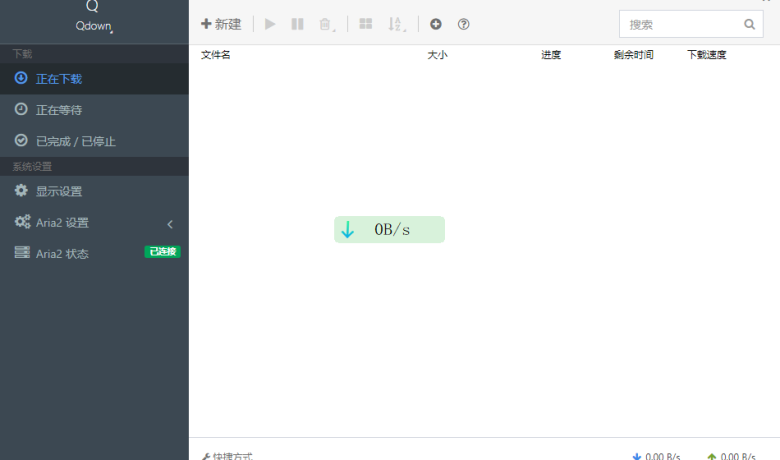Open the 正在等待 waiting list

(x=95, y=110)
